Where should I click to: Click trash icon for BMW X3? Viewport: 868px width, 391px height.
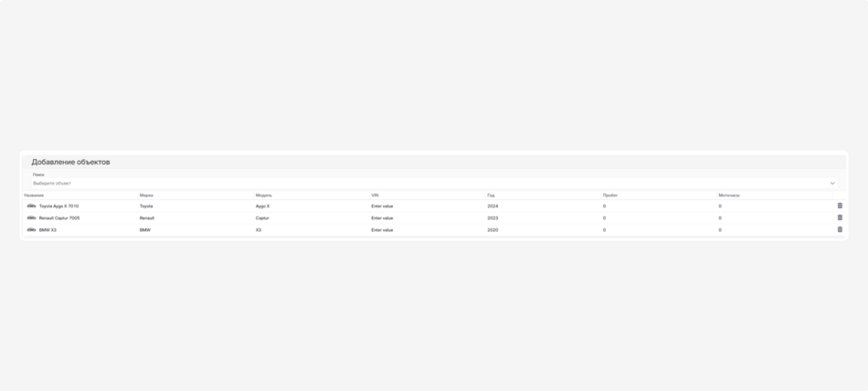click(840, 229)
